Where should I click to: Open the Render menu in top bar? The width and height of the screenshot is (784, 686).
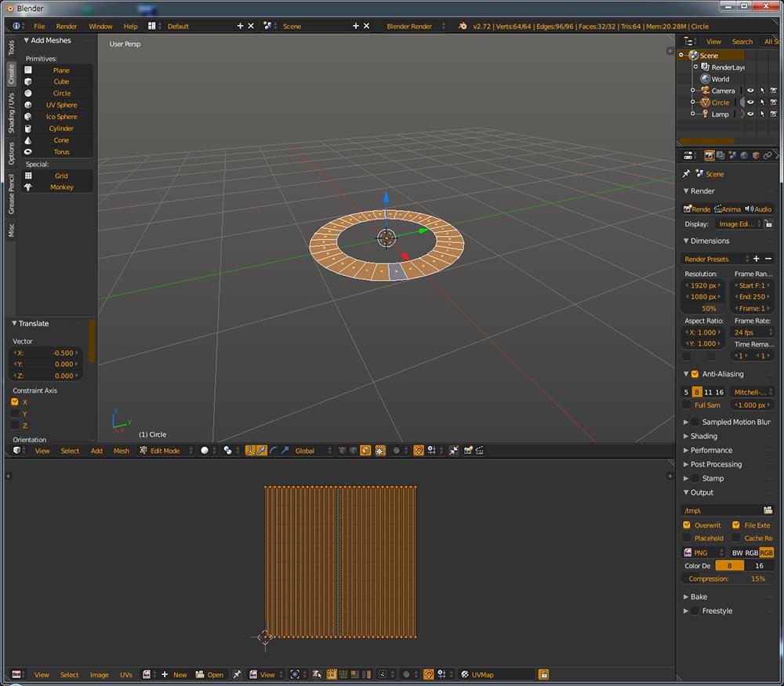coord(66,26)
